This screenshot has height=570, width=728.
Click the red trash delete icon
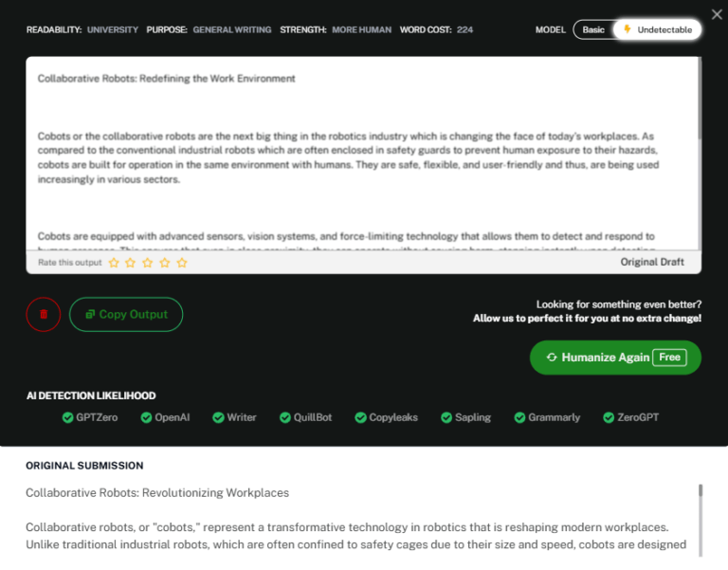tap(44, 314)
